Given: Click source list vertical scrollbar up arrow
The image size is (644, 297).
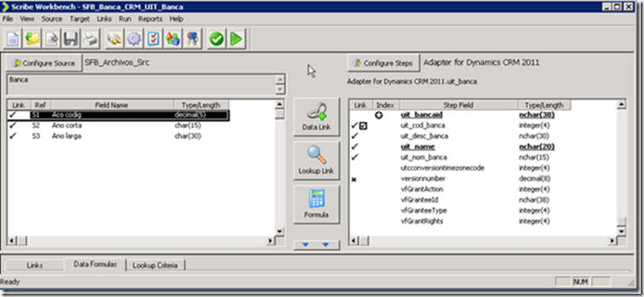Looking at the screenshot, I should pos(280,105).
